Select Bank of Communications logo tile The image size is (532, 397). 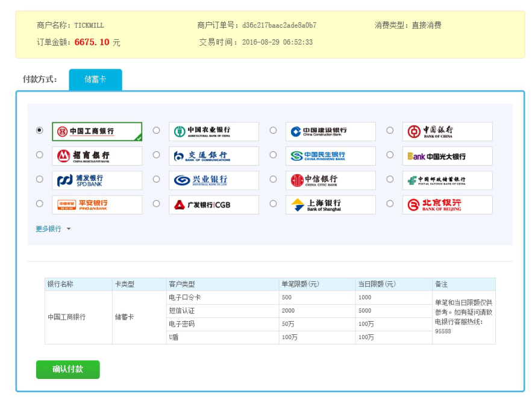point(214,156)
